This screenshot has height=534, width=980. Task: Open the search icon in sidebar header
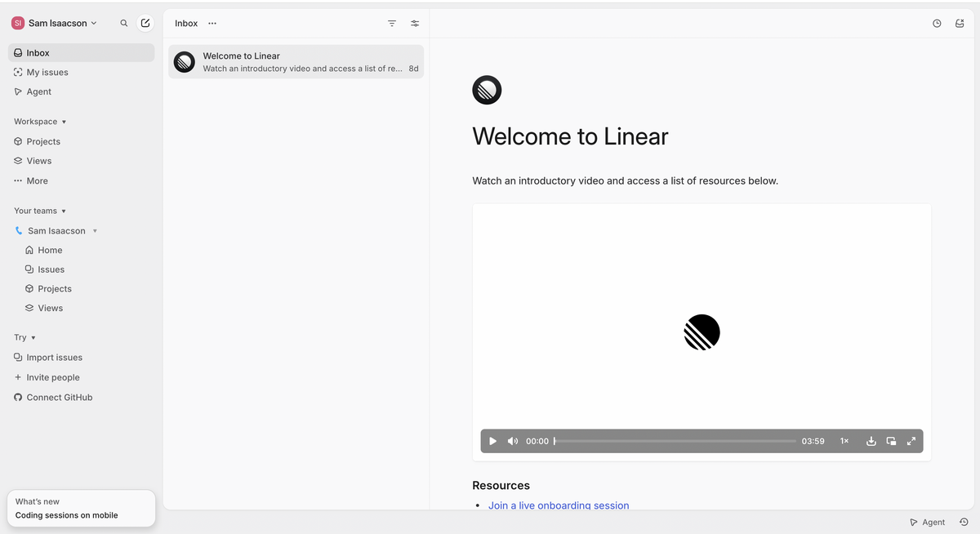tap(124, 24)
